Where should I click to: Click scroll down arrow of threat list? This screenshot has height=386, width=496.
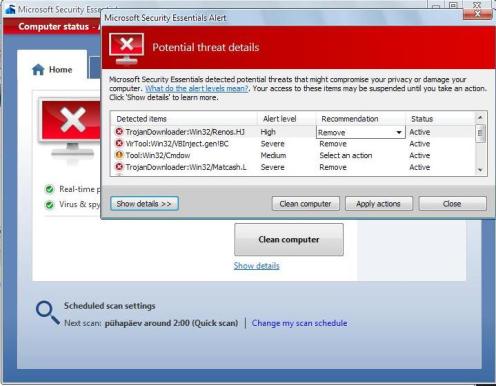coord(480,170)
